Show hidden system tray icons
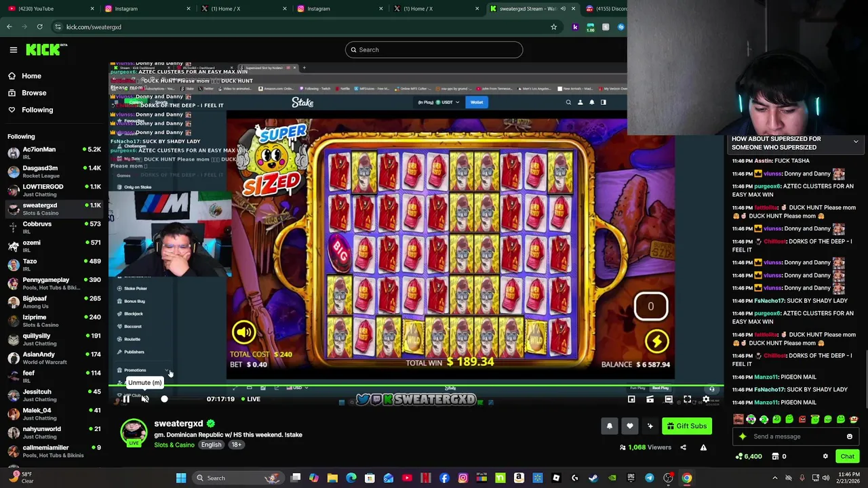 [775, 479]
